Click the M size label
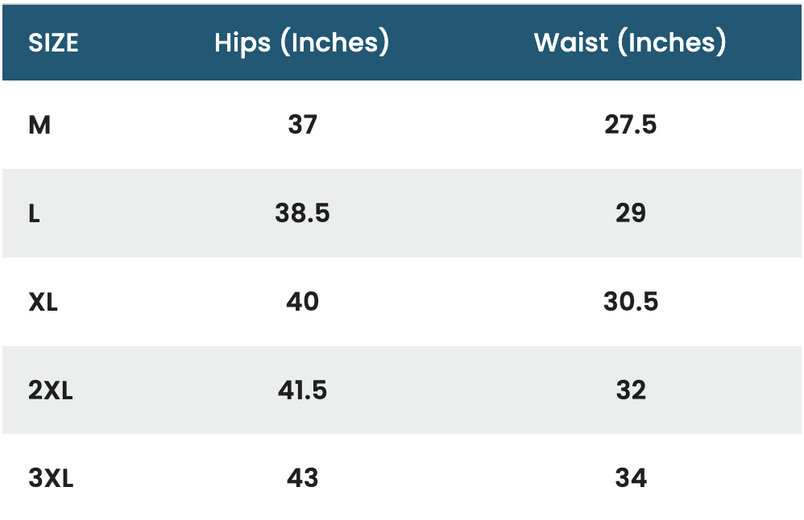 click(39, 125)
